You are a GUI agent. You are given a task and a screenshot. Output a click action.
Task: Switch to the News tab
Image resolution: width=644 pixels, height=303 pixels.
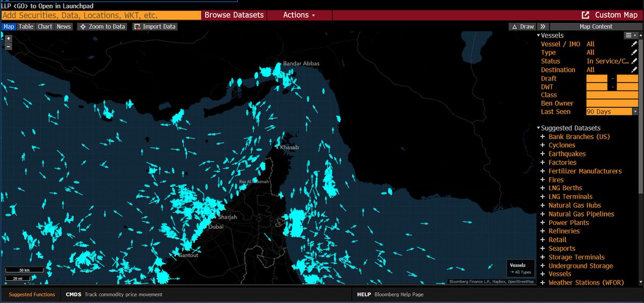pos(64,26)
